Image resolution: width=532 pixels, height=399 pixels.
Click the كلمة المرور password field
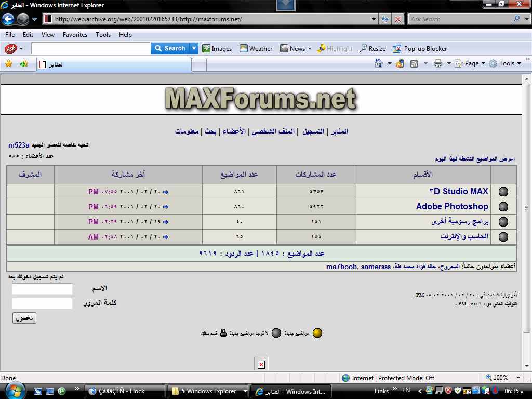click(42, 303)
